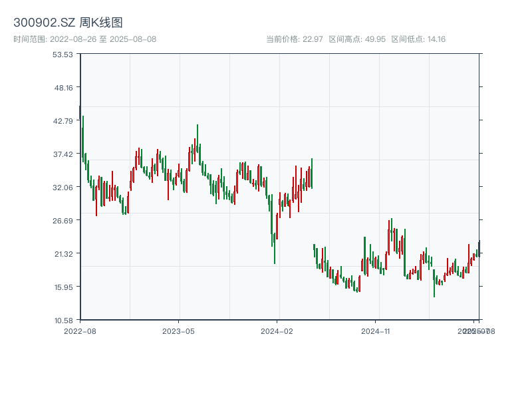Click the 10.58 y-axis bottom label
The width and height of the screenshot is (532, 399).
(x=63, y=321)
